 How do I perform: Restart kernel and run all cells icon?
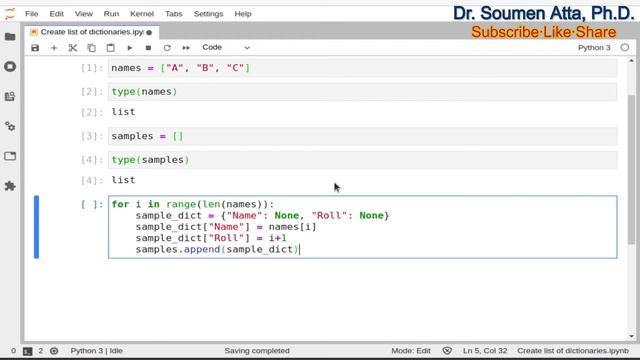[186, 48]
